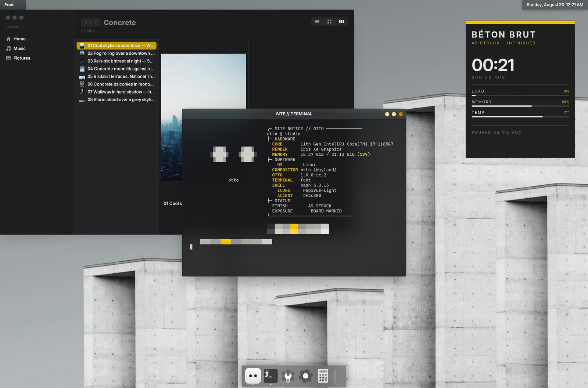This screenshot has width=588, height=388.
Task: Click the 'Concrete' folder title
Action: coord(119,22)
